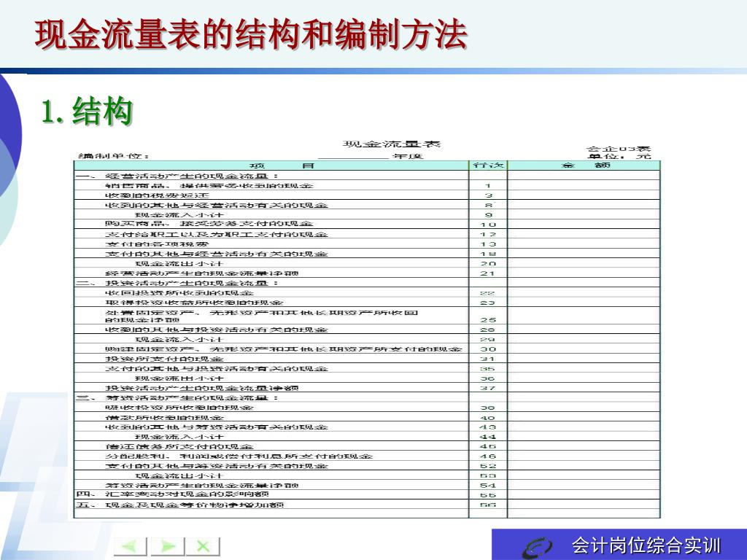Click the 会企03表 label
This screenshot has height=560, width=747.
click(619, 149)
